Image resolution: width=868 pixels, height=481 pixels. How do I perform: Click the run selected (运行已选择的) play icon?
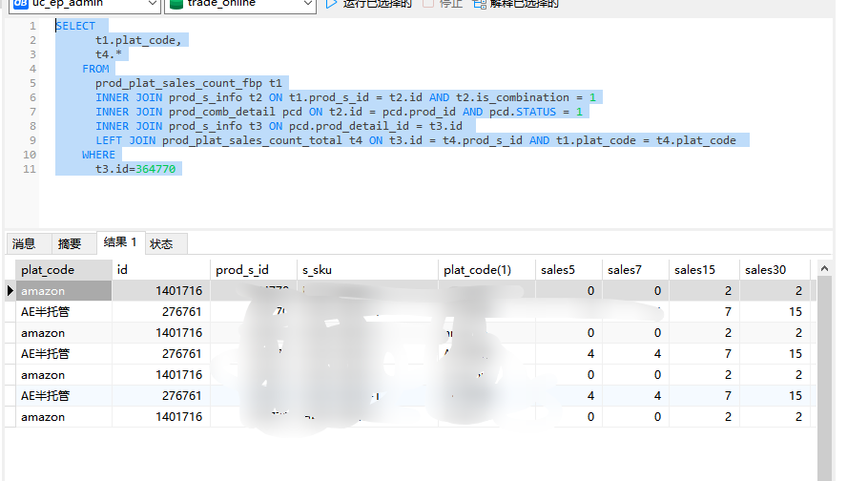click(331, 4)
